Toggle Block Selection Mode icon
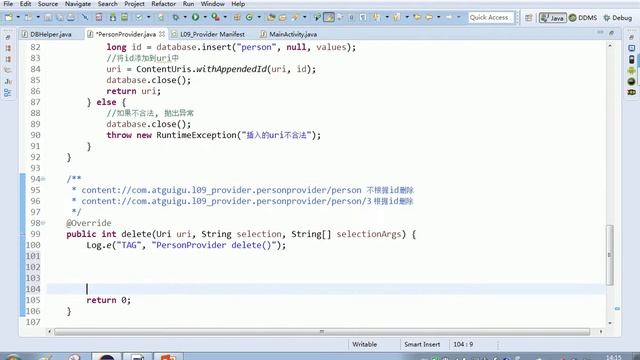 [351, 18]
